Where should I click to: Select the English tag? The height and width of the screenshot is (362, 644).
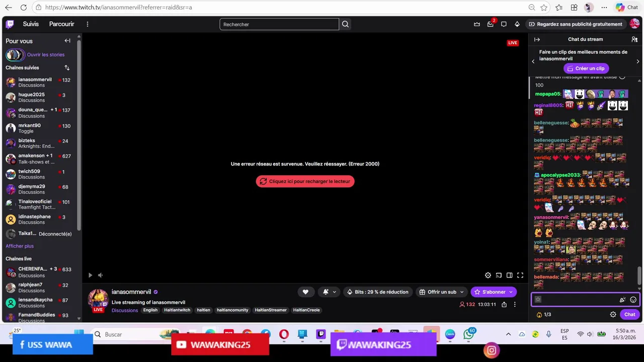150,310
